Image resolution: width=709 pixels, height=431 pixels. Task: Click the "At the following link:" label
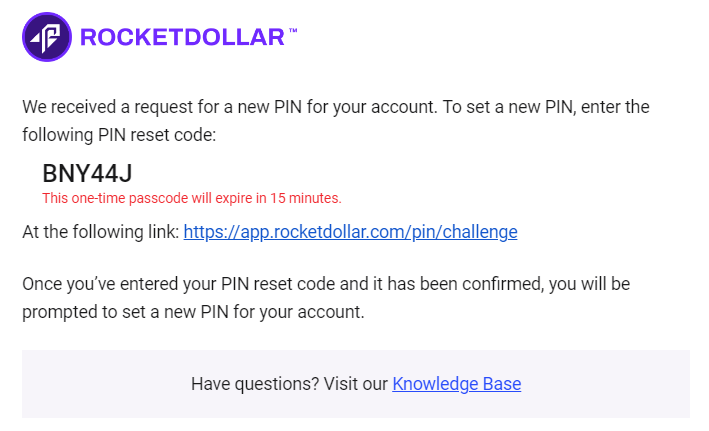tap(100, 232)
